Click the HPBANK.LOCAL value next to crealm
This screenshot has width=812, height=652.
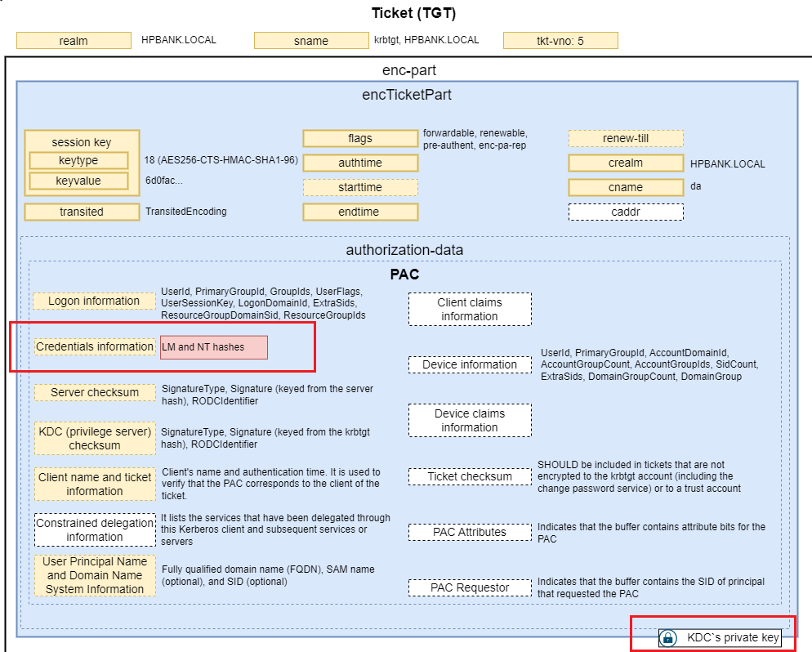click(728, 163)
